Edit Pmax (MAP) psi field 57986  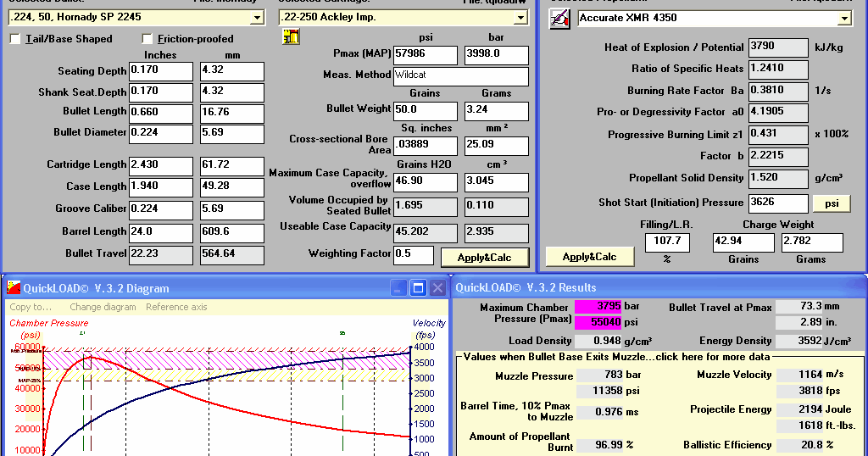tap(426, 55)
